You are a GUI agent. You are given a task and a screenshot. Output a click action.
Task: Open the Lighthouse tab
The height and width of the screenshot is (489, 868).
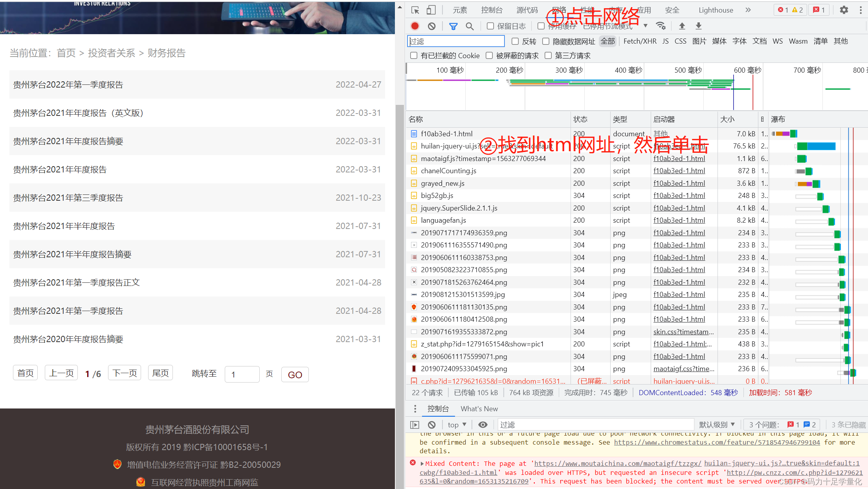point(716,10)
